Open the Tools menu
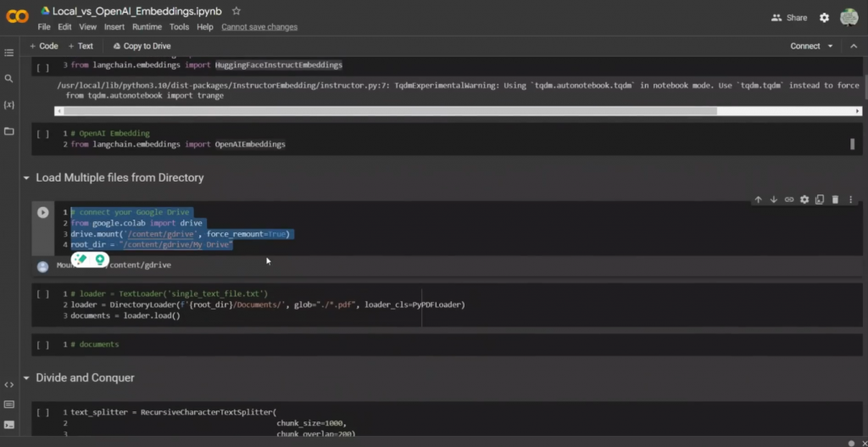 (x=180, y=26)
